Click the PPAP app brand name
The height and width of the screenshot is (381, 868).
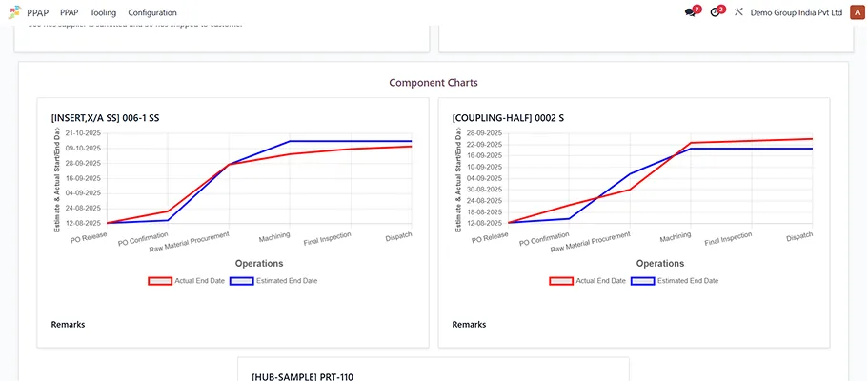click(38, 12)
